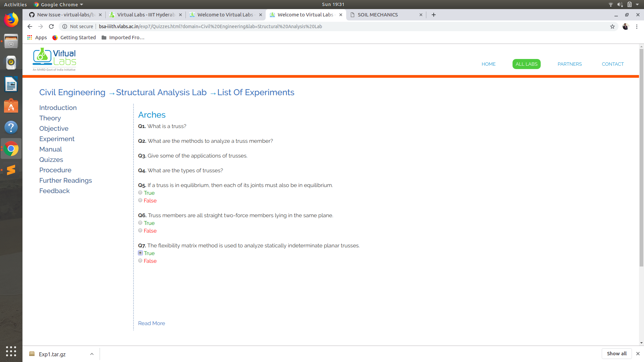Select True for Q5 equilibrium question

140,192
